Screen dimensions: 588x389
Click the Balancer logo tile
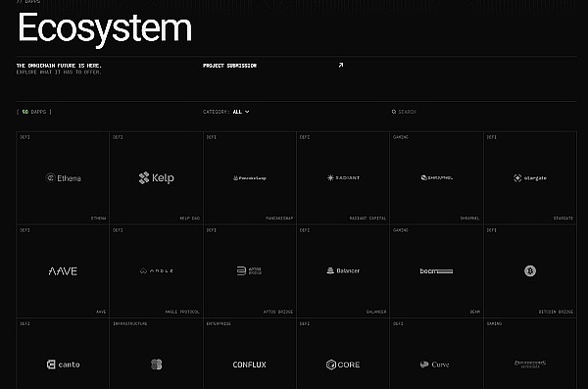pos(343,271)
